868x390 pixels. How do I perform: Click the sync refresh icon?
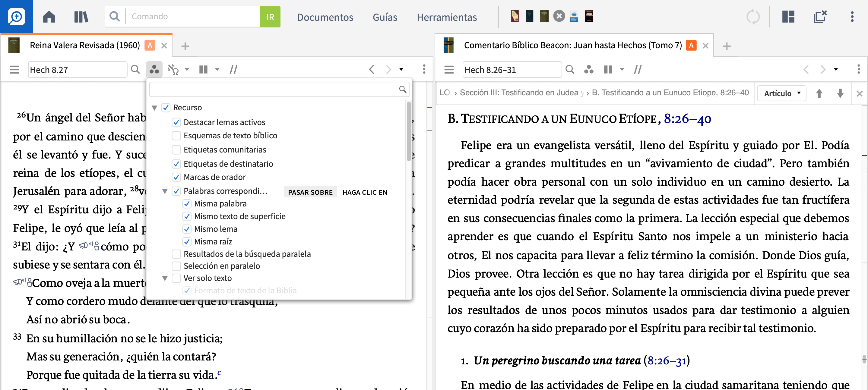point(753,17)
